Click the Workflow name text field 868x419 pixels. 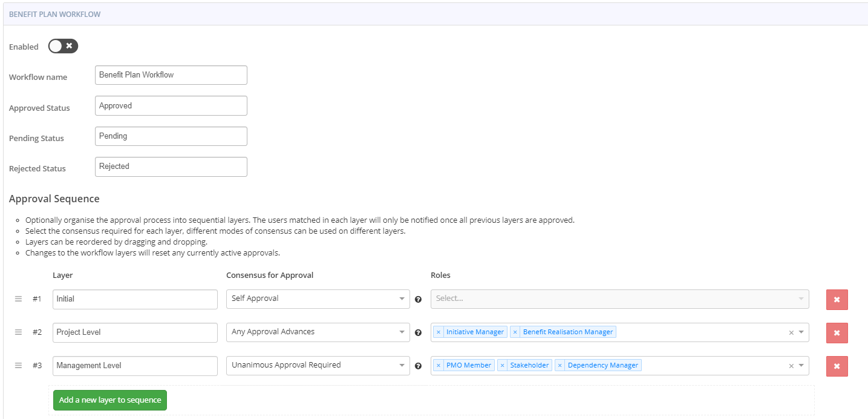[171, 75]
